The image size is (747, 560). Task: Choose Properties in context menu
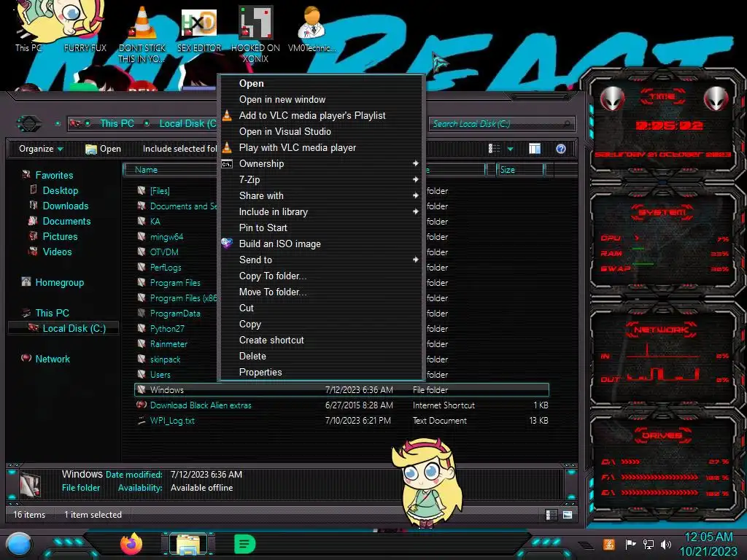point(320,372)
